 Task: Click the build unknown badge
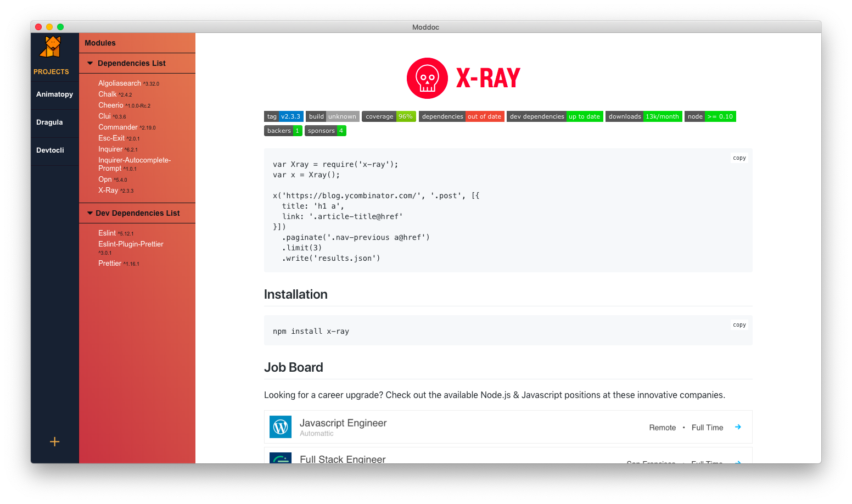(x=333, y=116)
